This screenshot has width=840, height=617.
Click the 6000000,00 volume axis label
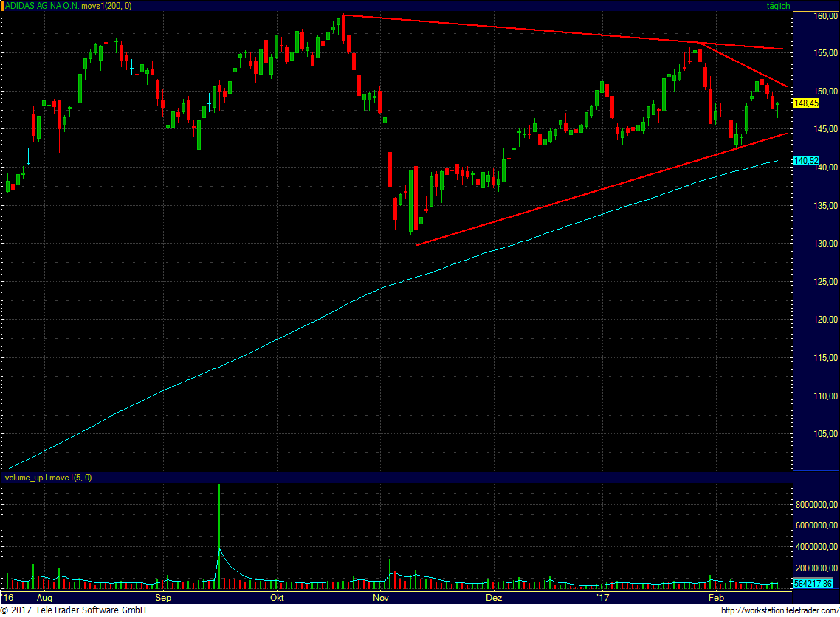pyautogui.click(x=816, y=525)
